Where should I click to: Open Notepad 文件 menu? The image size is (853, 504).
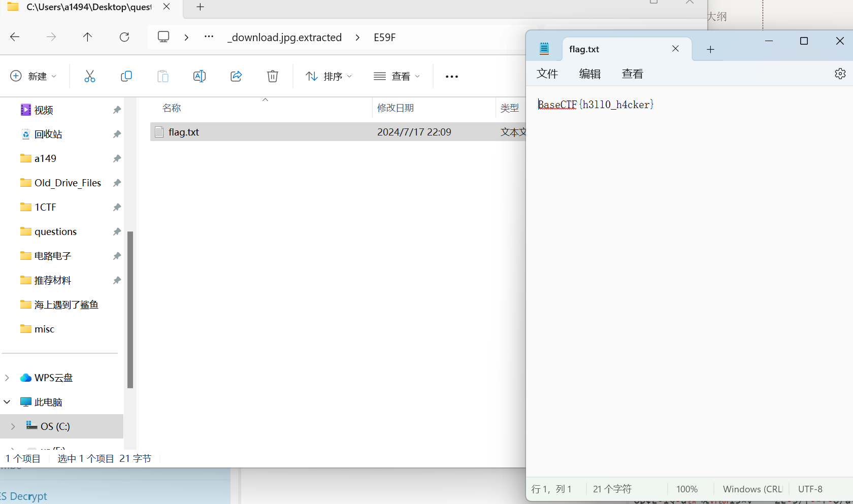click(x=547, y=74)
